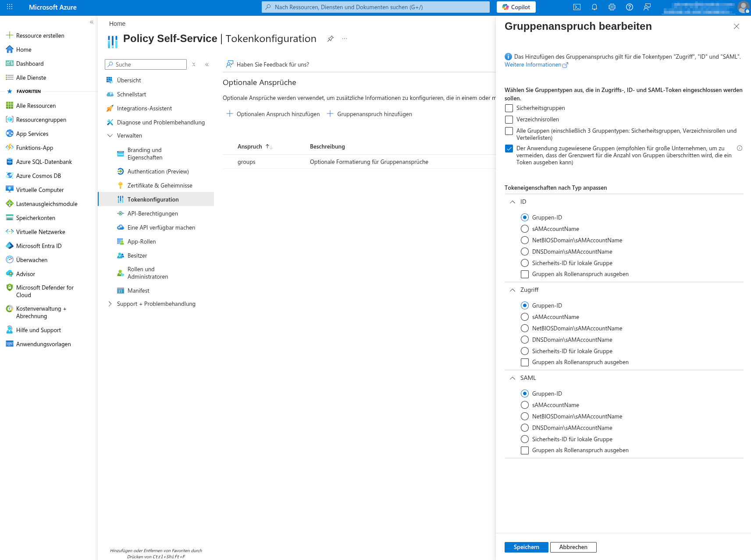The width and height of the screenshot is (751, 560).
Task: Click the Azure resource search field
Action: tap(375, 7)
